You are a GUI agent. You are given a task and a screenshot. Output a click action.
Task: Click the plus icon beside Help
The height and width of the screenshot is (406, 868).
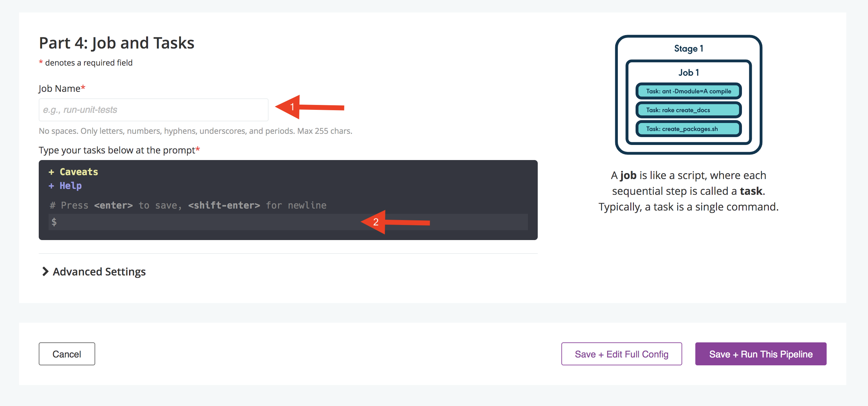[51, 186]
